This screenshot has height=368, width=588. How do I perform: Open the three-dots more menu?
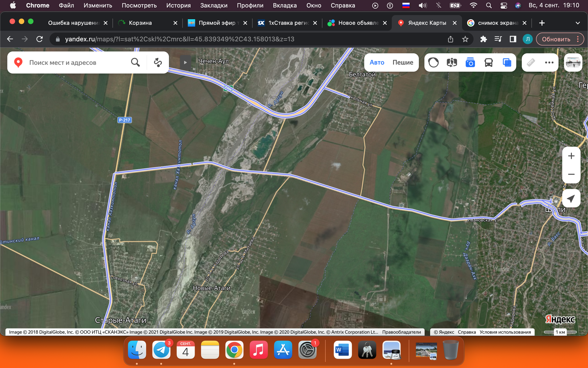point(549,63)
